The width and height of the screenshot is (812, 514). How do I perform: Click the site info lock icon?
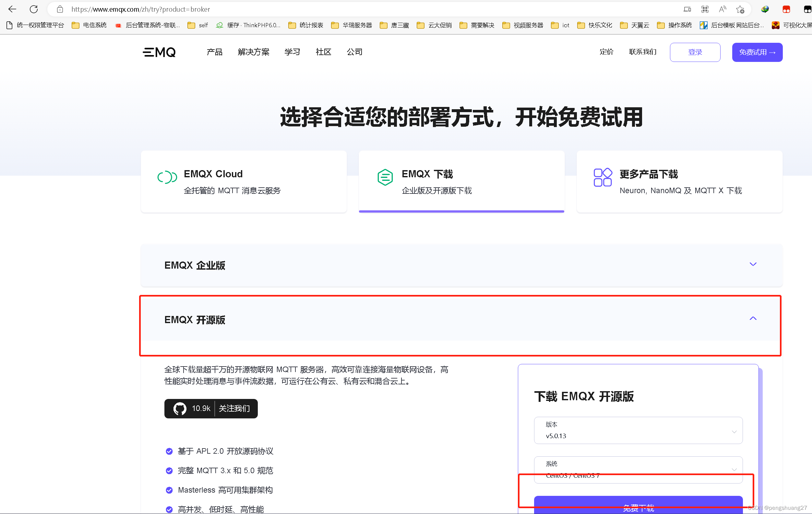[60, 9]
